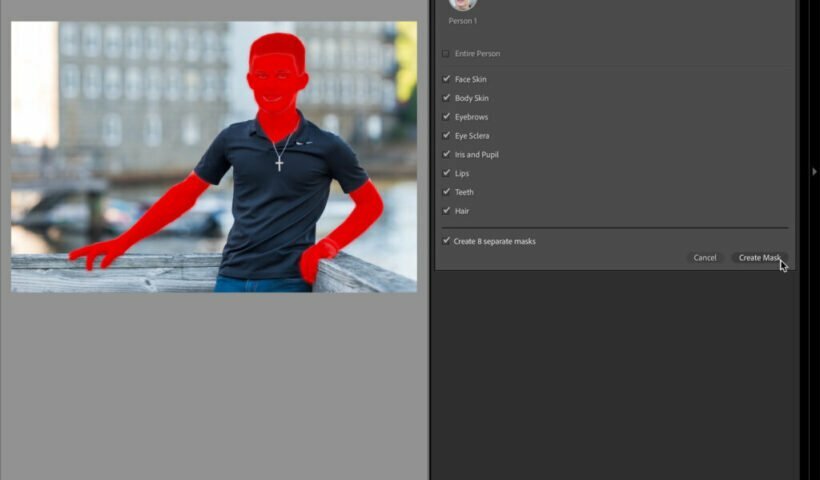820x480 pixels.
Task: Collapse the right panel with the arrow
Action: point(814,172)
